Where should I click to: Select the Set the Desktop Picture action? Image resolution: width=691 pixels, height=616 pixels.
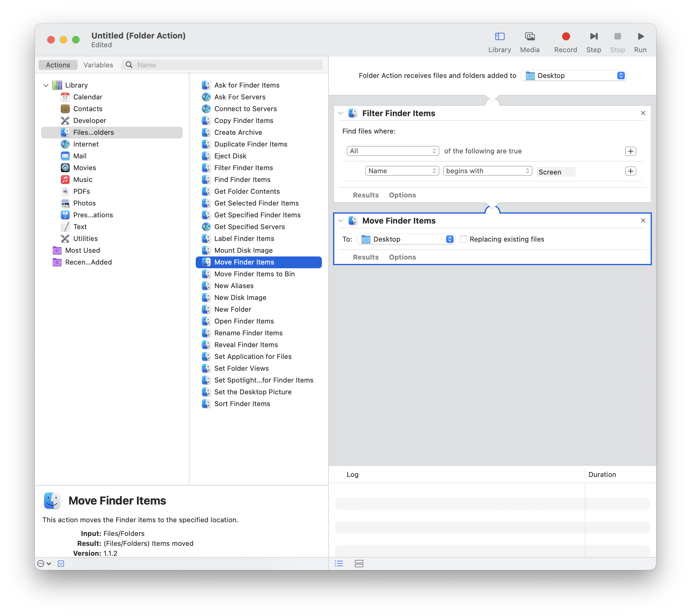click(253, 392)
